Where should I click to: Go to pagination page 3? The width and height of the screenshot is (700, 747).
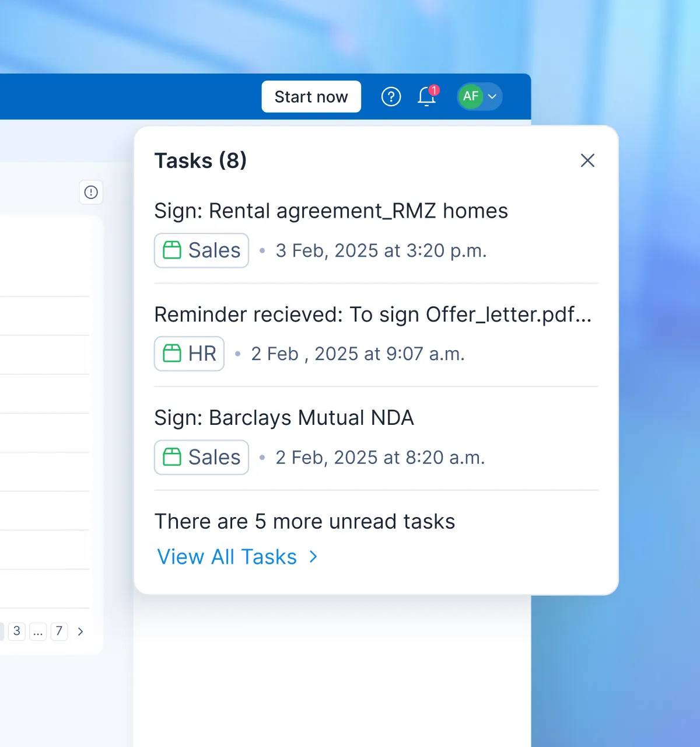coord(17,631)
